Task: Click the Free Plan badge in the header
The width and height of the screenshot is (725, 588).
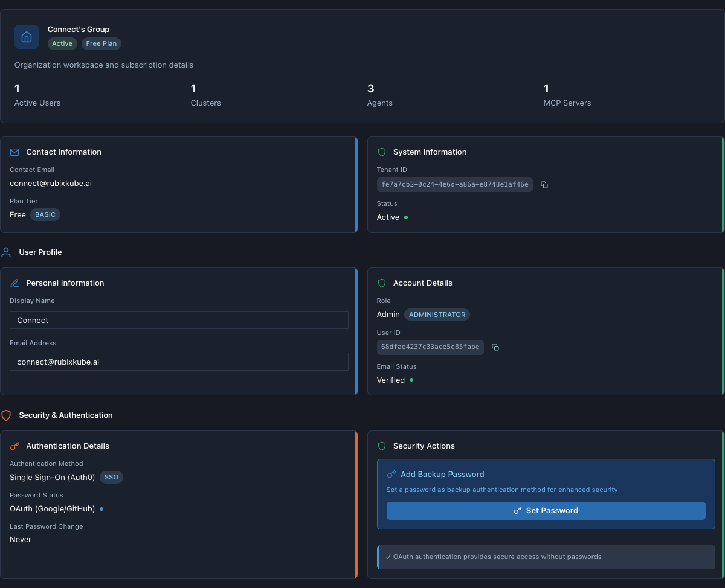Action: coord(101,43)
